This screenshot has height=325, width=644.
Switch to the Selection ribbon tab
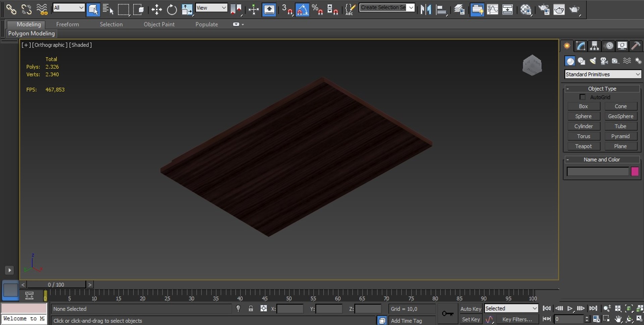pyautogui.click(x=111, y=25)
